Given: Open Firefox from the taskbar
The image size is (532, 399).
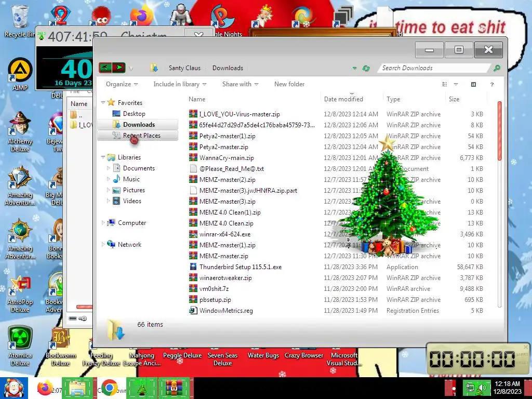Looking at the screenshot, I should (x=45, y=388).
